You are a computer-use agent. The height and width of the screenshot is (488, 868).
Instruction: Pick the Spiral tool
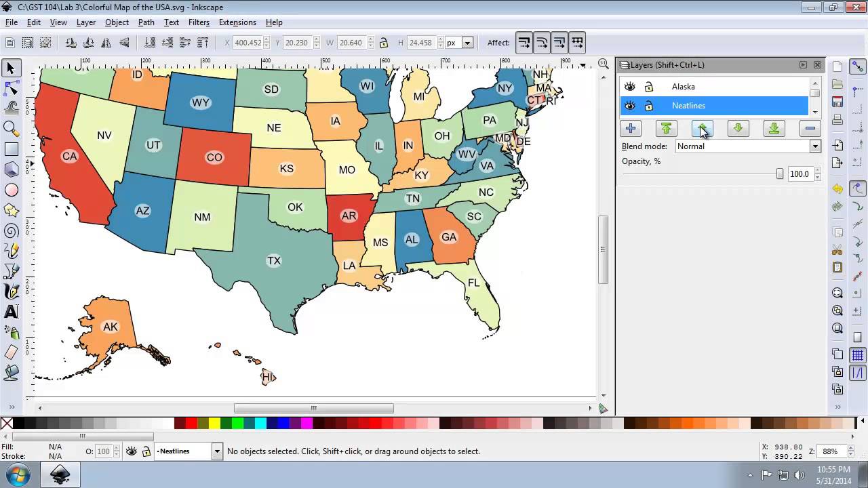pos(11,231)
